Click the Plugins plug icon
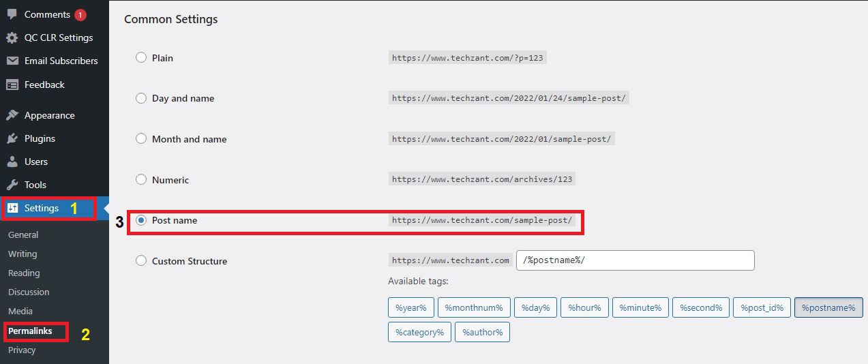 pos(12,138)
